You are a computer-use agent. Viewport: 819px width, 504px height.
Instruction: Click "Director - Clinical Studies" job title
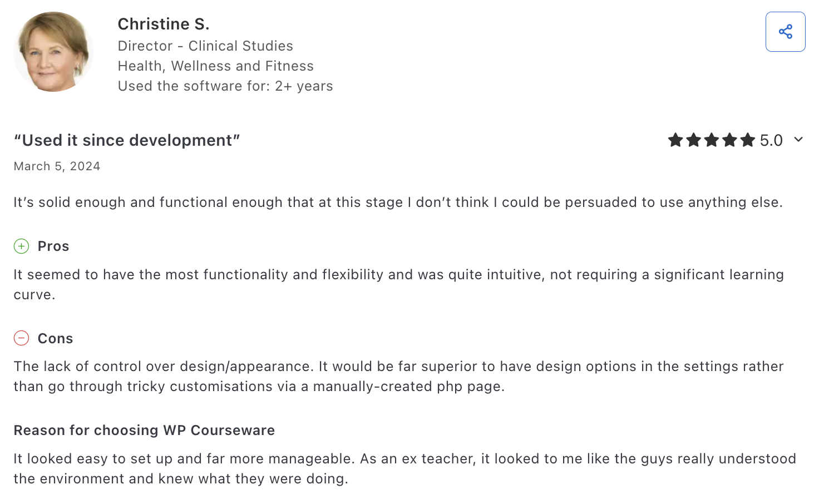[205, 46]
